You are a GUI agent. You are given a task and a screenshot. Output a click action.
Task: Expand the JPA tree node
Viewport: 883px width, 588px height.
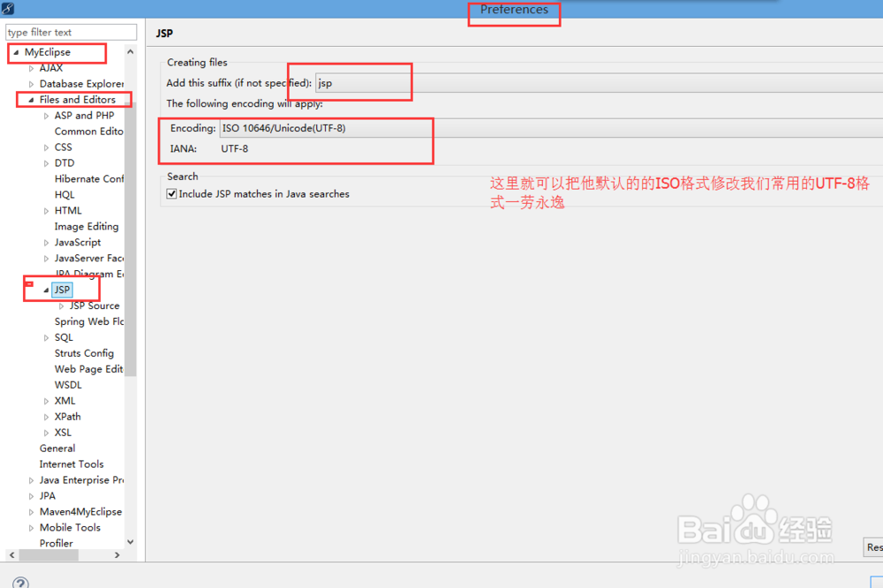[32, 496]
